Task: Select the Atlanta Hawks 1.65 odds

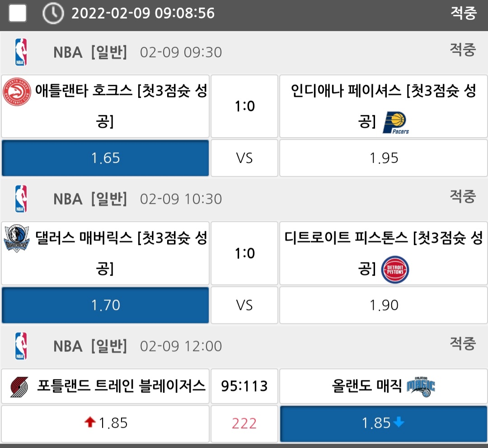Action: (x=105, y=158)
